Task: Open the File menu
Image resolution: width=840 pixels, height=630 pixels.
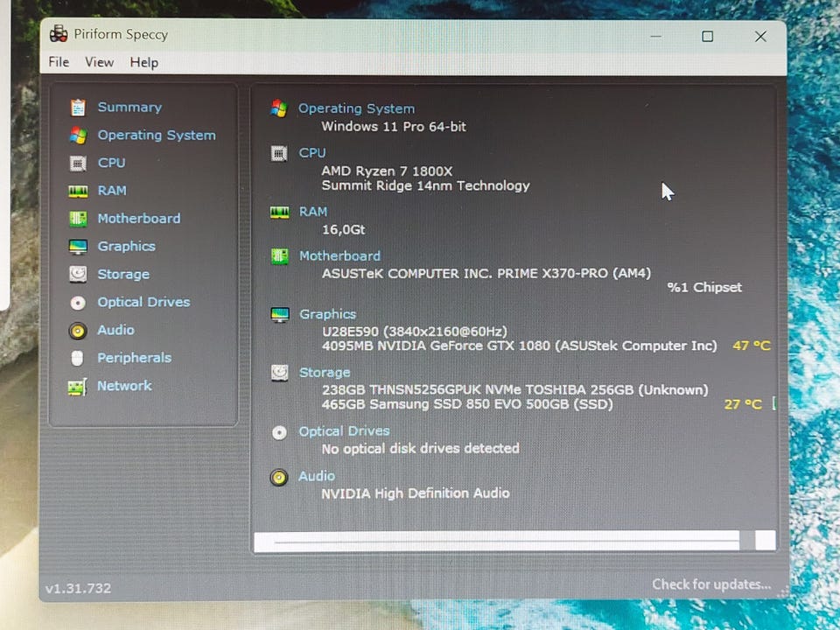Action: pyautogui.click(x=59, y=62)
